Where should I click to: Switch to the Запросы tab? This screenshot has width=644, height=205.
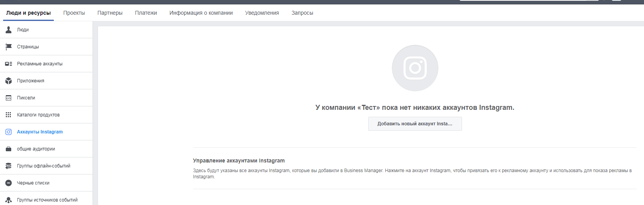(302, 13)
